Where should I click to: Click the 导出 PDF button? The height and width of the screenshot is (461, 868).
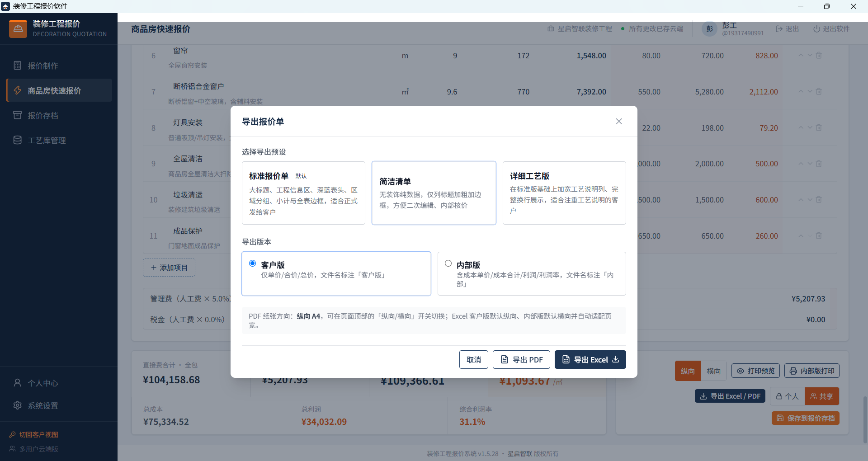(x=521, y=360)
